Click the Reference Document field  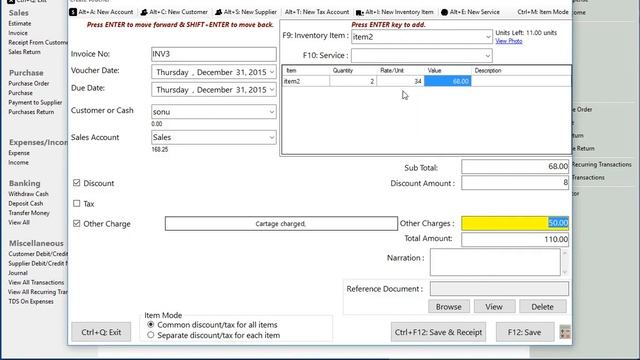point(499,289)
